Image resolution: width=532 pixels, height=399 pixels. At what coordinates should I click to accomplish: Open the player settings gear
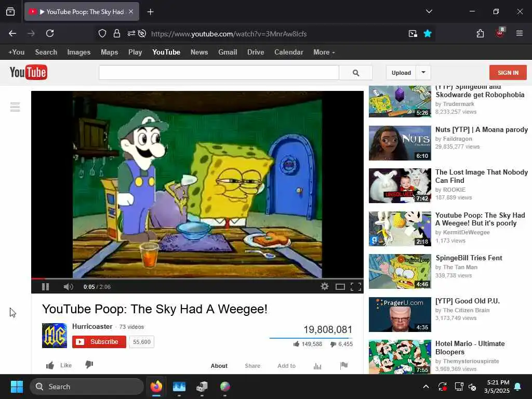(x=325, y=286)
